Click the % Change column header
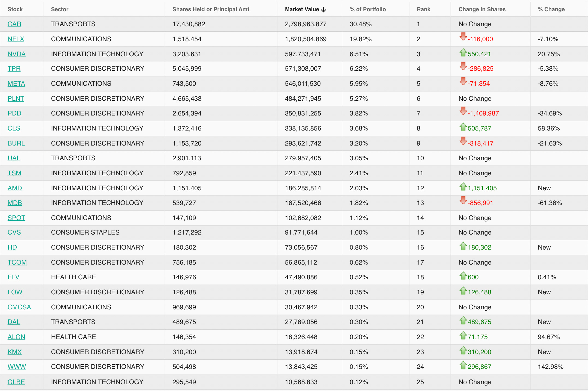 551,9
